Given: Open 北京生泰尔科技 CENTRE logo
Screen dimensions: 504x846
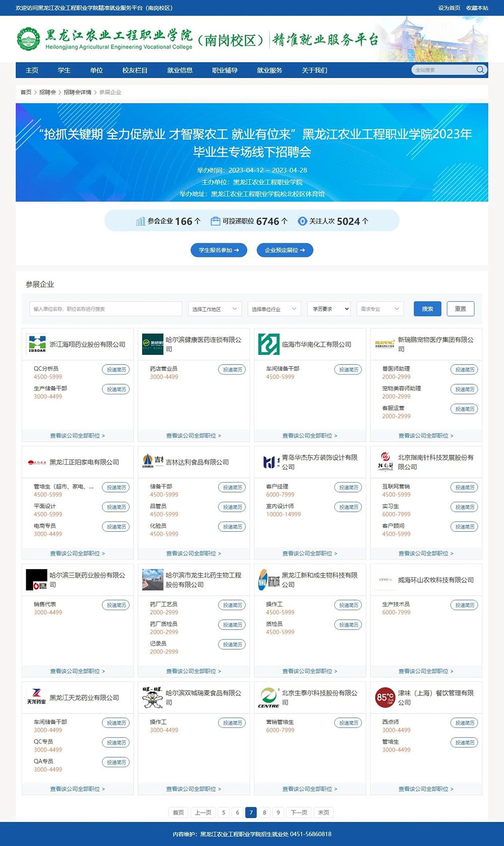Looking at the screenshot, I should (x=269, y=698).
